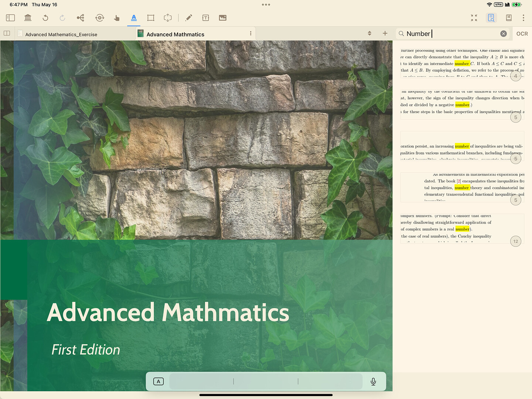532x399 pixels.
Task: Open Advanced Mathmatics tab options menu
Action: [x=250, y=33]
